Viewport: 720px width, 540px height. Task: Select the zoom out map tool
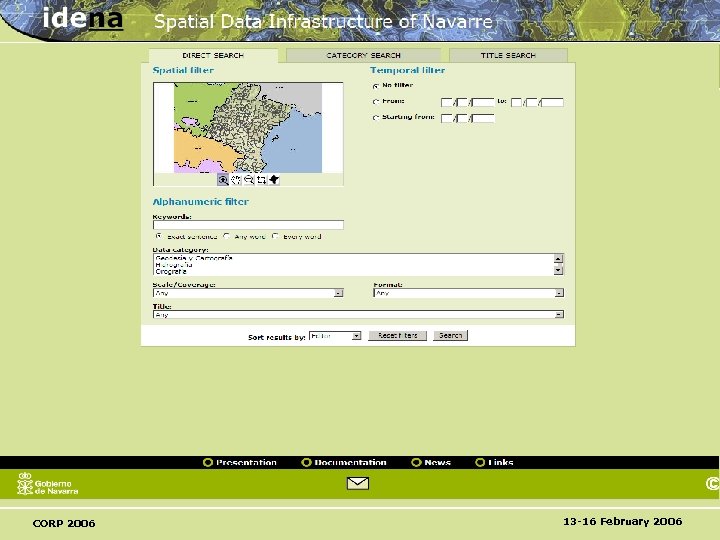pos(248,180)
